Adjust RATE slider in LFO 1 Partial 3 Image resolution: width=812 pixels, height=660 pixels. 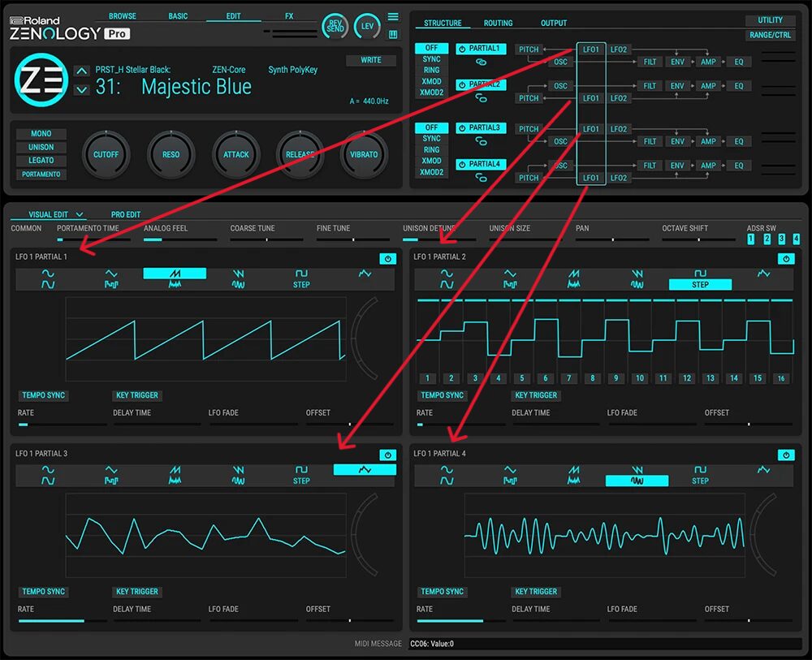click(63, 620)
